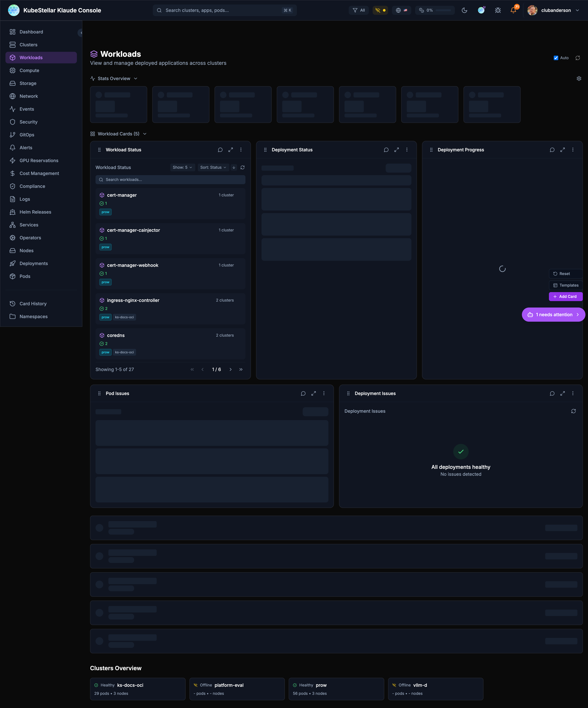
Task: Click the Add Card button
Action: (565, 297)
